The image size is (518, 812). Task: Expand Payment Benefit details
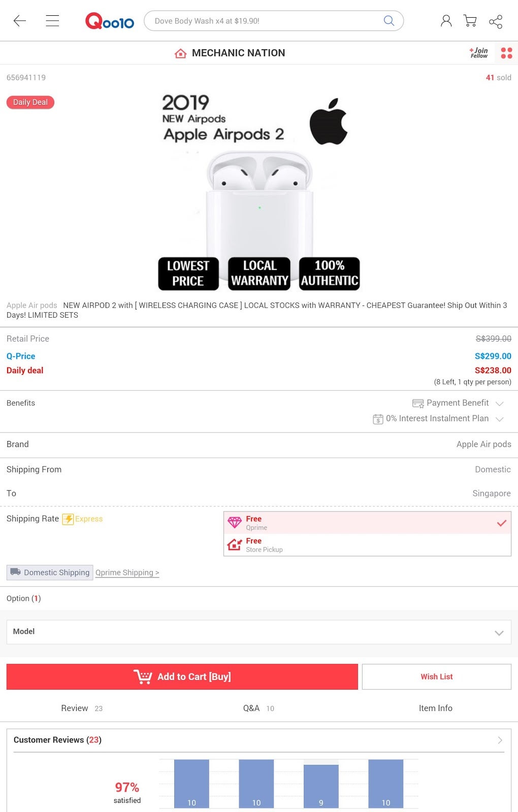pyautogui.click(x=458, y=403)
